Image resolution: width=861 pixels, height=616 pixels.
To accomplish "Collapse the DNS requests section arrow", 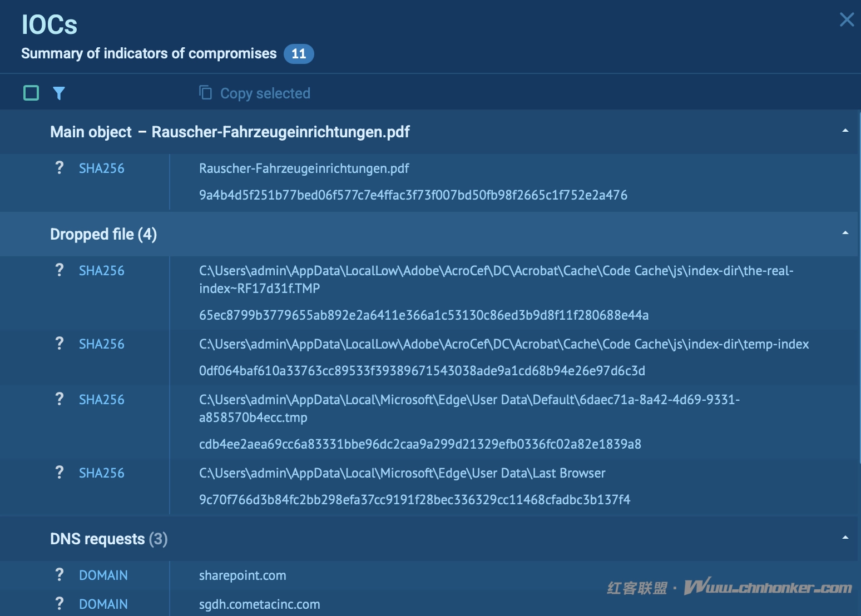I will tap(845, 538).
